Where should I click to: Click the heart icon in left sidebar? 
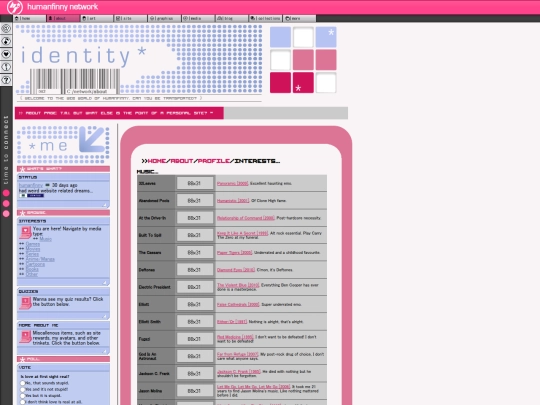tap(6, 54)
